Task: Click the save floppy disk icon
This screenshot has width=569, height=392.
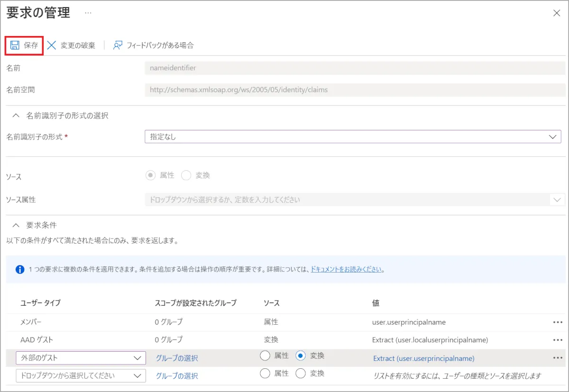Action: [15, 46]
